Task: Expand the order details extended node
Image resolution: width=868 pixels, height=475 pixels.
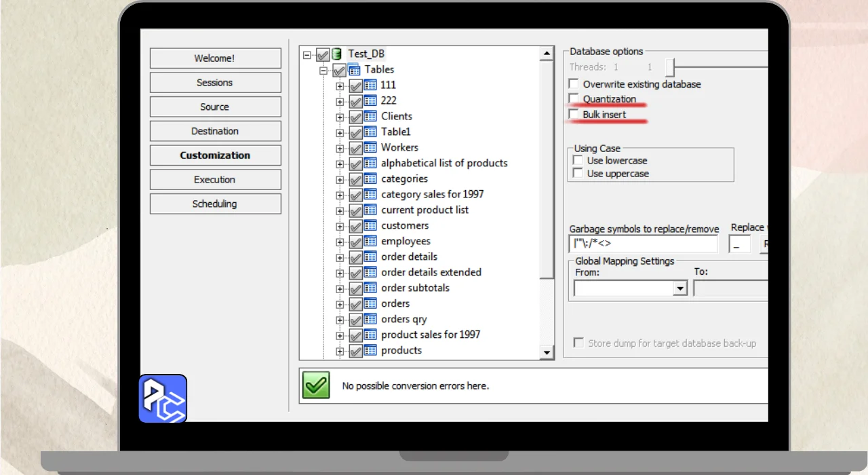Action: click(340, 273)
